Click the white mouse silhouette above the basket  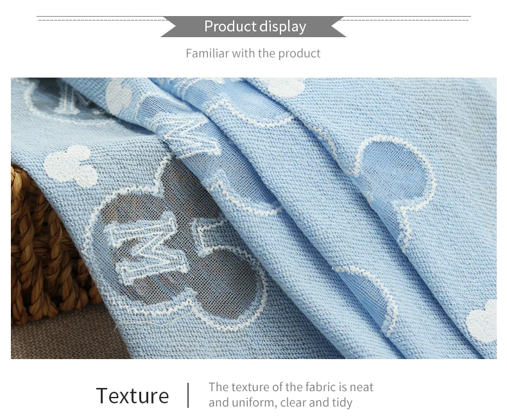pyautogui.click(x=71, y=166)
